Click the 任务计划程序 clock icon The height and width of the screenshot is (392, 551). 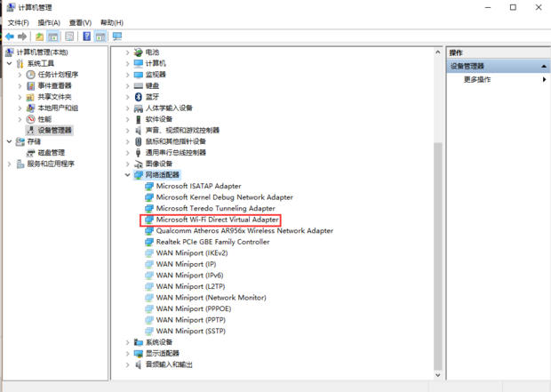pos(31,75)
